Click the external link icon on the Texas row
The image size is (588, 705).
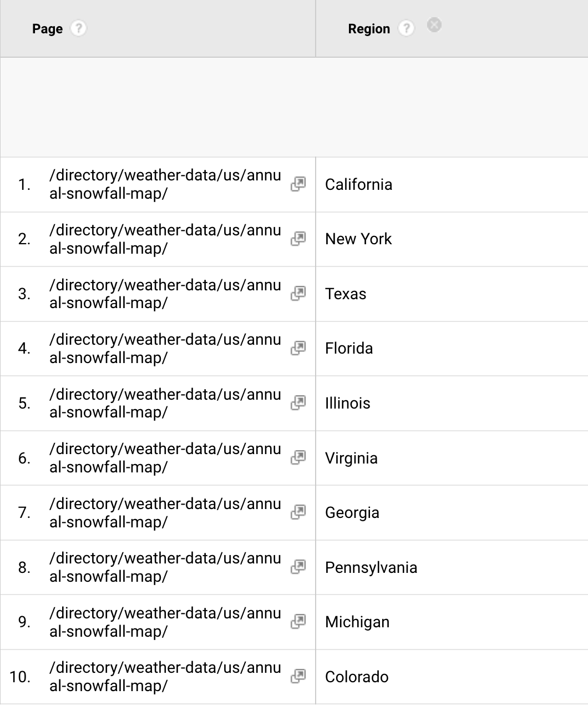[x=298, y=294]
